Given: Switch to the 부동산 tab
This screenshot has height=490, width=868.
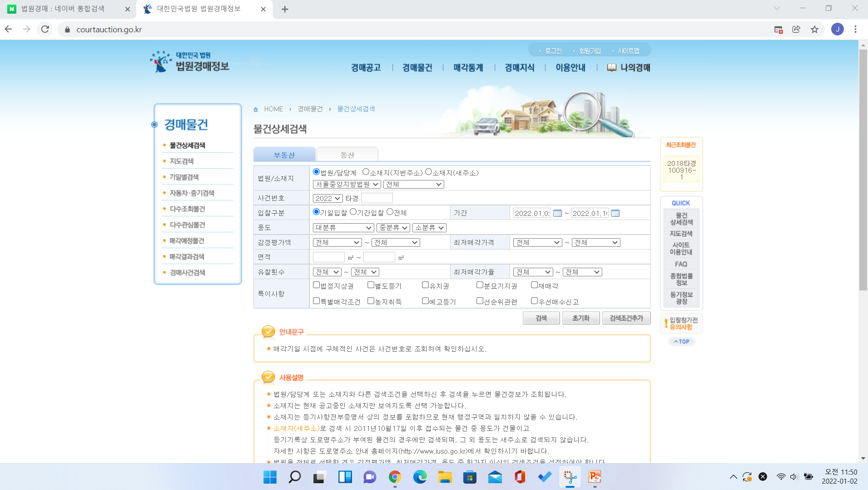Looking at the screenshot, I should (x=284, y=155).
